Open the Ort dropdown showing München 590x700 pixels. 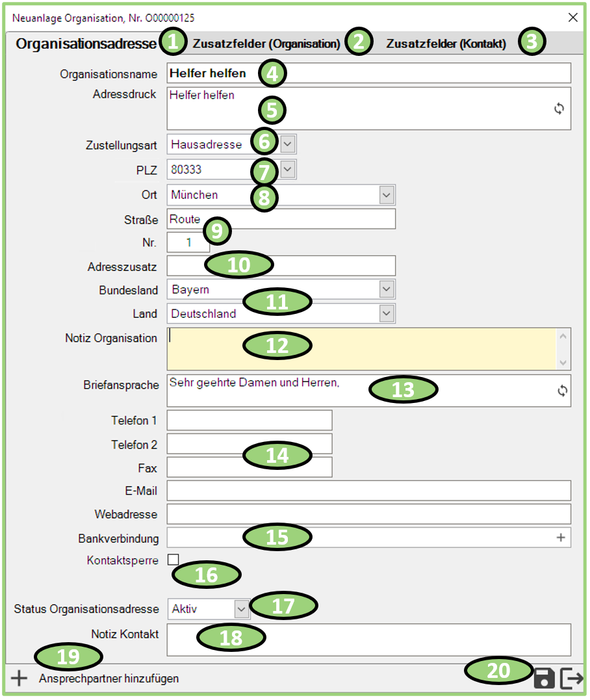tap(387, 195)
